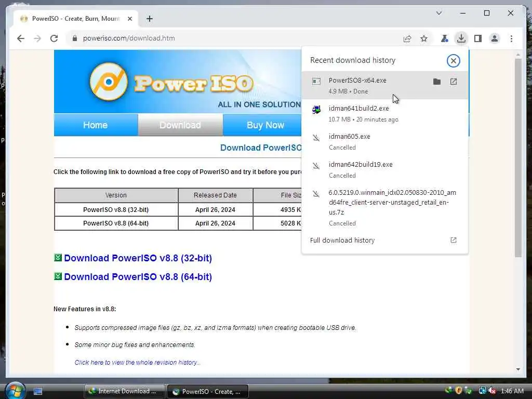
Task: Select PowerISO8-x64.exe file name
Action: pos(357,81)
